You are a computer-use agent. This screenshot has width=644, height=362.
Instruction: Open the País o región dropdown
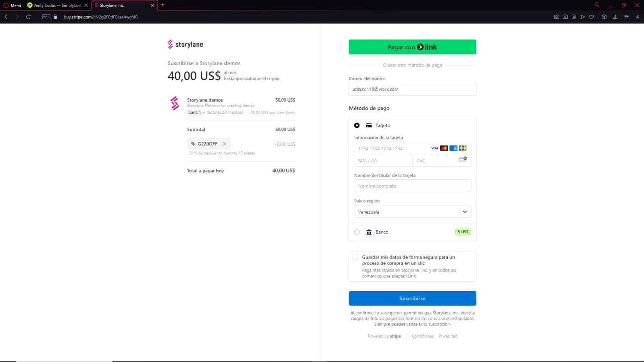pos(412,212)
